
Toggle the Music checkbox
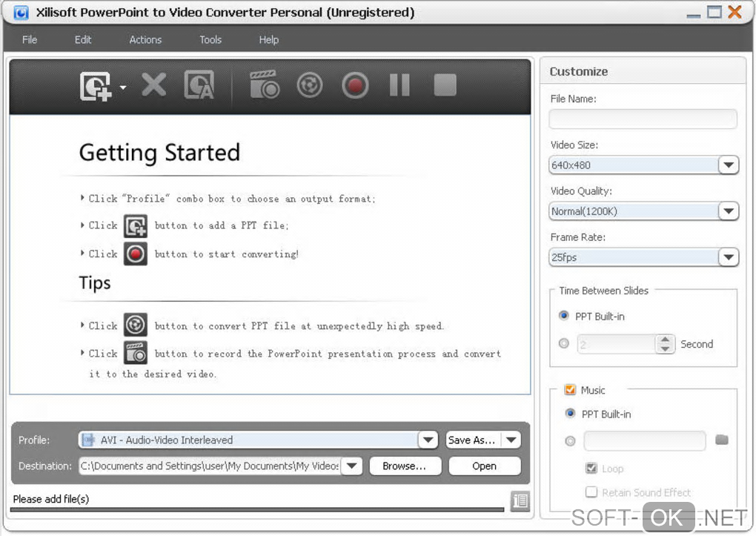pyautogui.click(x=570, y=389)
